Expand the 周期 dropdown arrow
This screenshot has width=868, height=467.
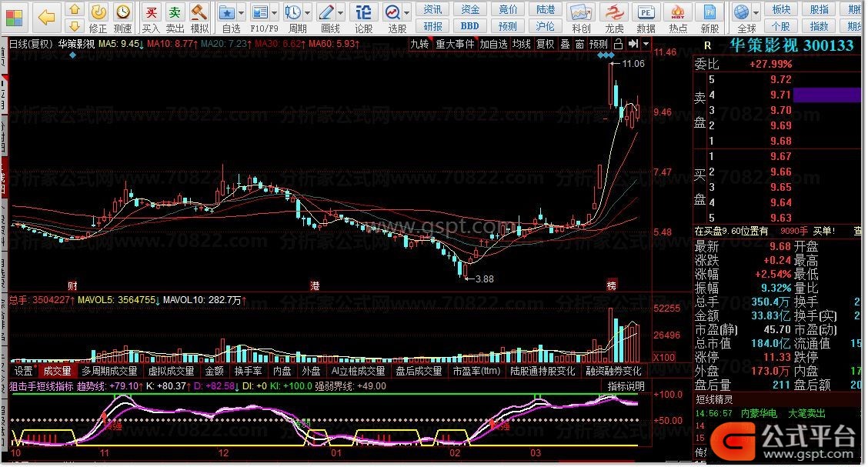point(308,13)
